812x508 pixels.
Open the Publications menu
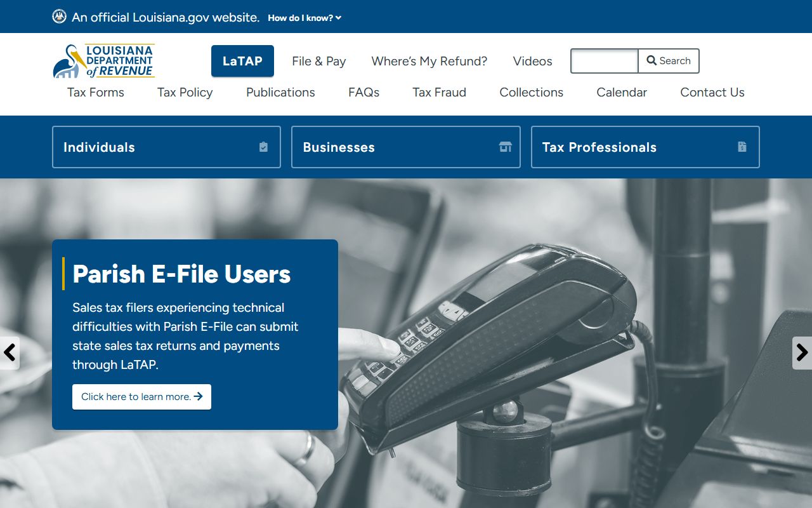280,92
